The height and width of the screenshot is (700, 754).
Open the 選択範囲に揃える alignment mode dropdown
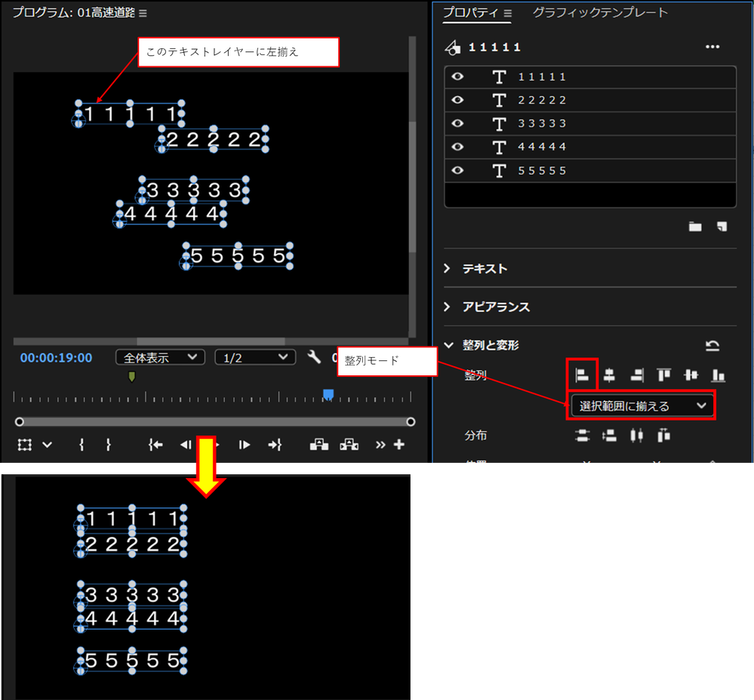tap(642, 406)
